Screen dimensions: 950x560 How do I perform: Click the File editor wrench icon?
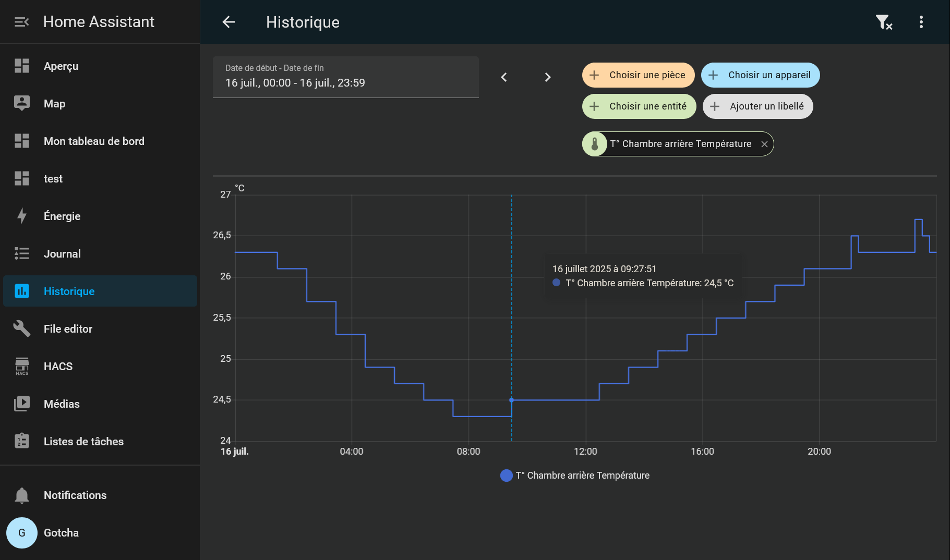[22, 328]
